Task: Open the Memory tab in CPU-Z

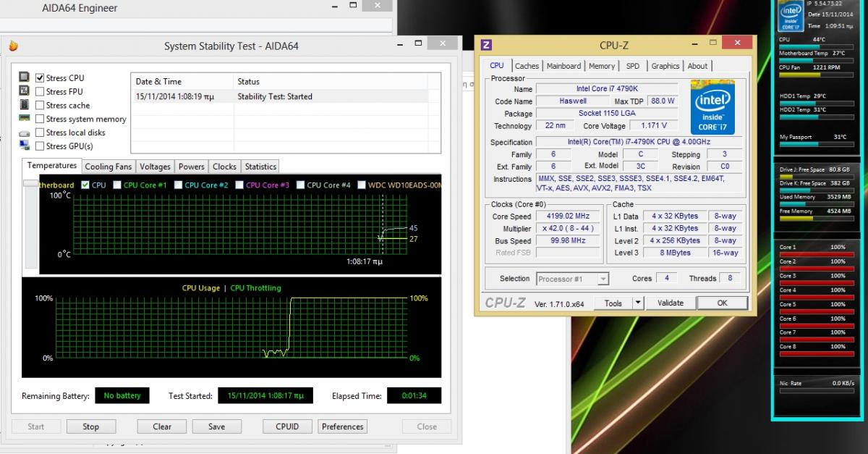Action: click(602, 66)
